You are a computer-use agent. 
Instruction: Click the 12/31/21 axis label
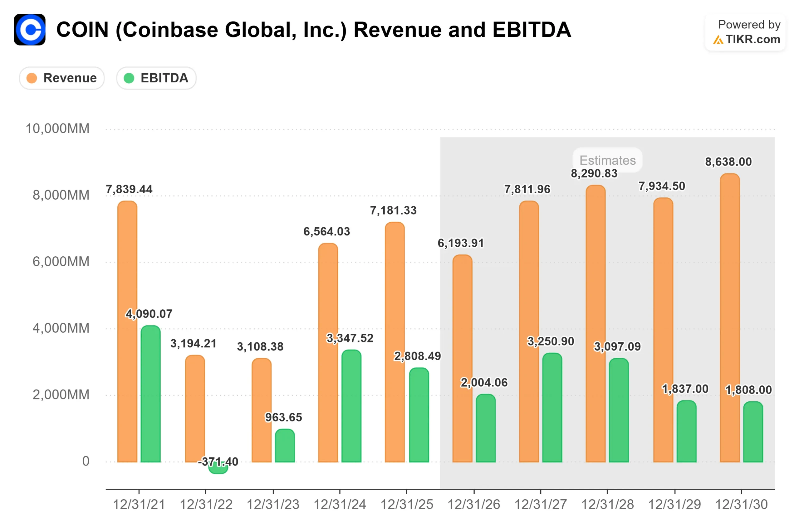(139, 505)
